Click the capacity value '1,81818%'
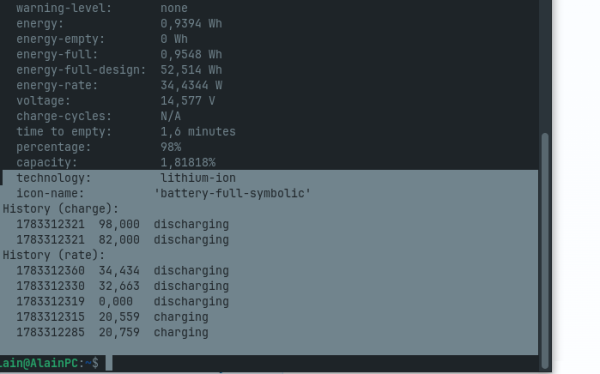Screen dimensions: 600x374 click(188, 163)
